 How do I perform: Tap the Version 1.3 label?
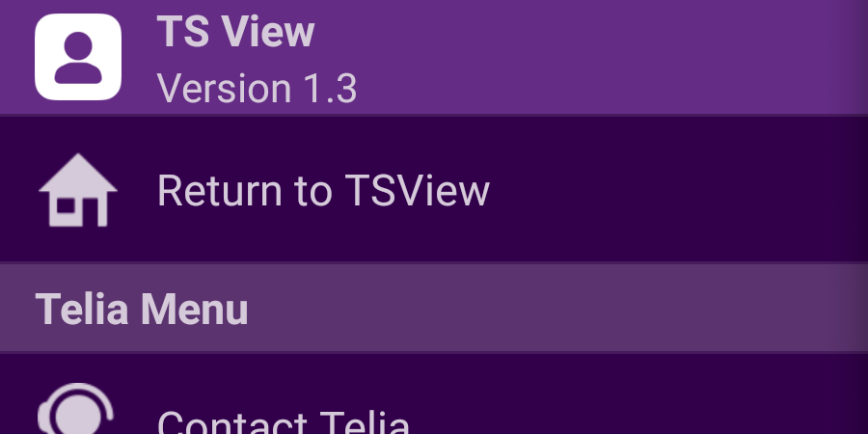(x=257, y=89)
